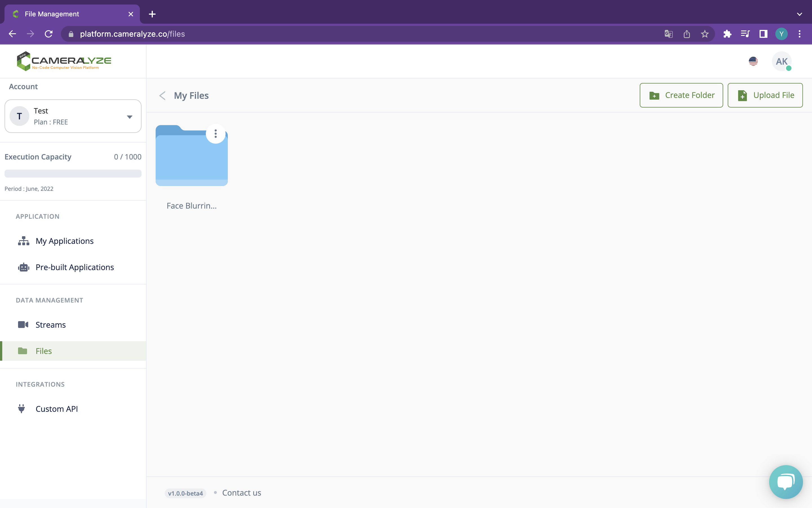The width and height of the screenshot is (812, 508).
Task: Click the share page icon
Action: click(687, 34)
